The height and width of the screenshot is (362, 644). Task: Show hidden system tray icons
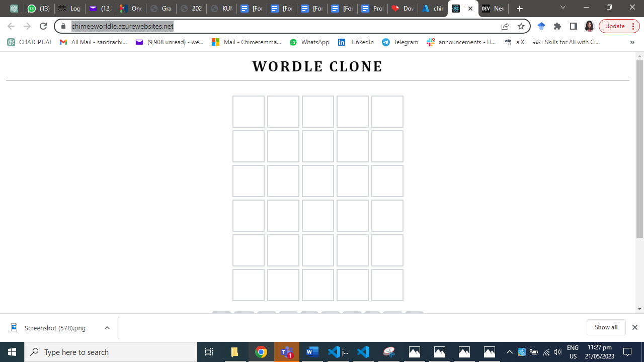pos(510,352)
